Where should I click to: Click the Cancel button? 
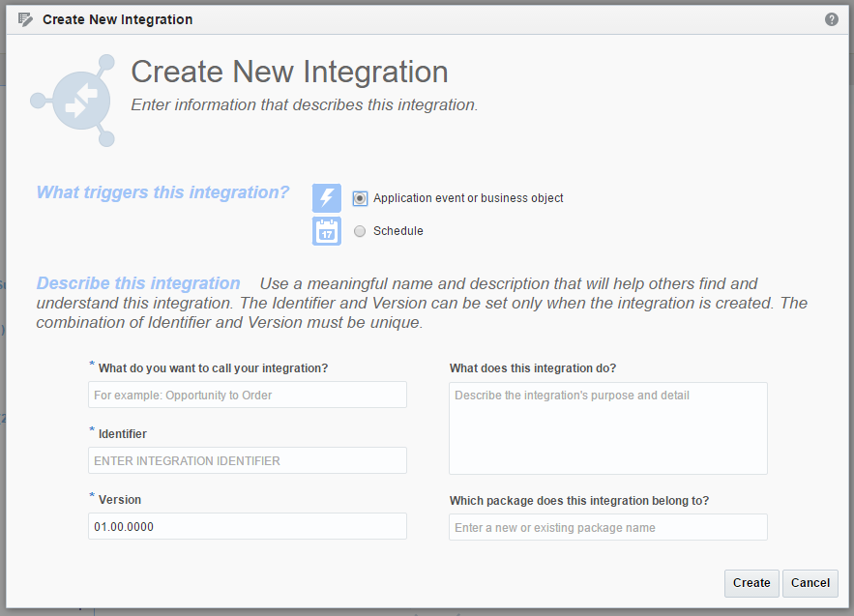tap(810, 583)
